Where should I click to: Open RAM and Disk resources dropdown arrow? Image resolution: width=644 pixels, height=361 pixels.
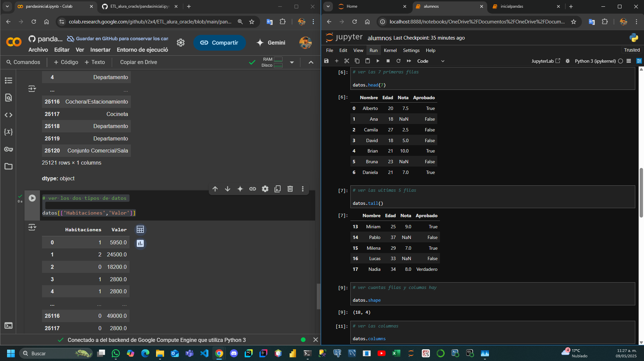pyautogui.click(x=292, y=62)
